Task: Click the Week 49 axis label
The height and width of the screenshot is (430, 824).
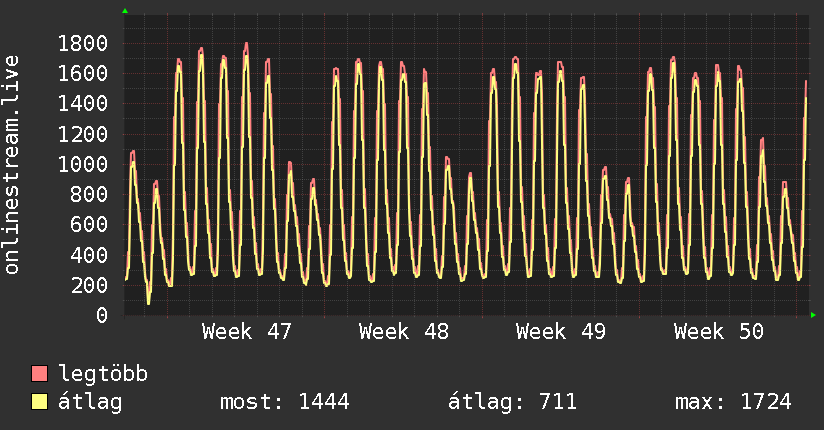Action: click(561, 332)
